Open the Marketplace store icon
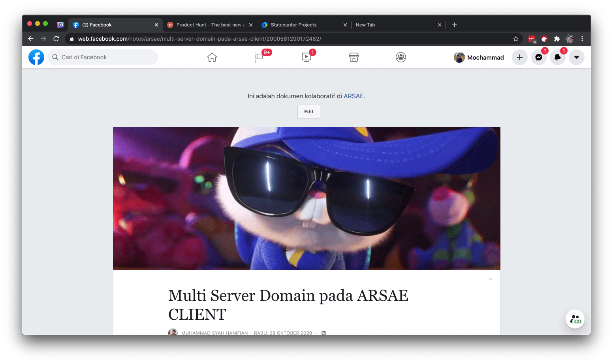The image size is (613, 364). (354, 57)
